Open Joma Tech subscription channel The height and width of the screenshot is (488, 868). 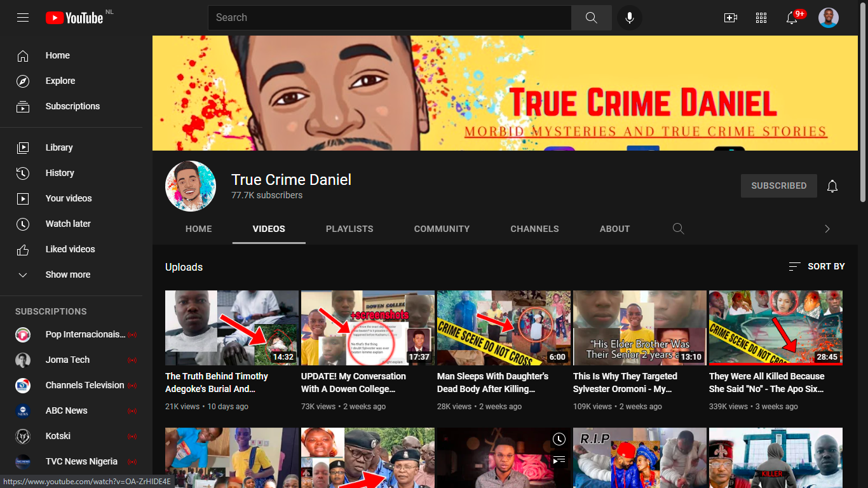coord(71,360)
